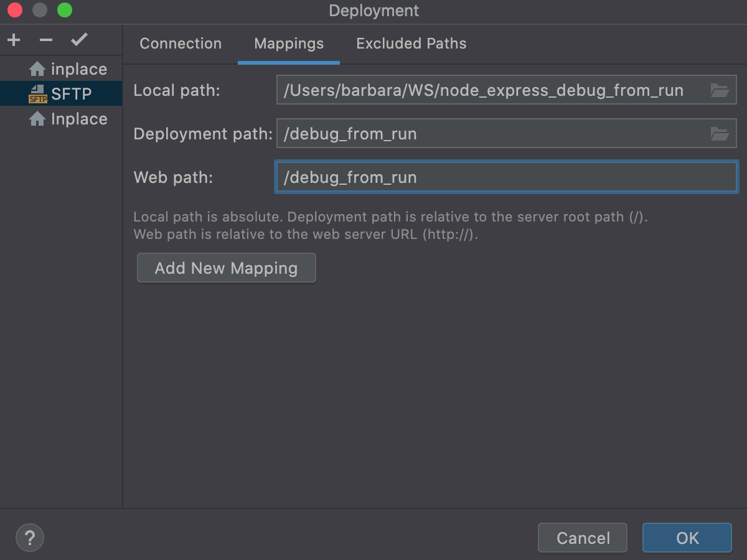The image size is (747, 560).
Task: Click the checkmark use-as-default icon
Action: [79, 40]
